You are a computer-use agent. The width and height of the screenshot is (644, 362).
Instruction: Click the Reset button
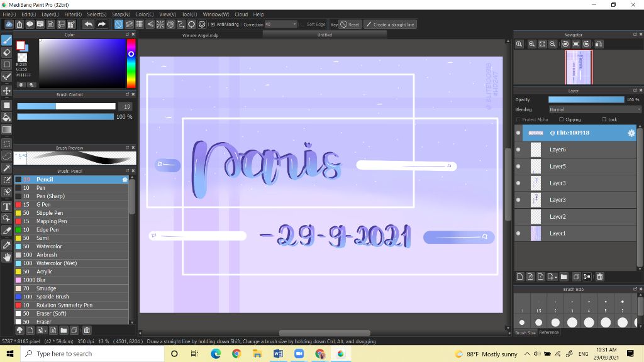350,25
